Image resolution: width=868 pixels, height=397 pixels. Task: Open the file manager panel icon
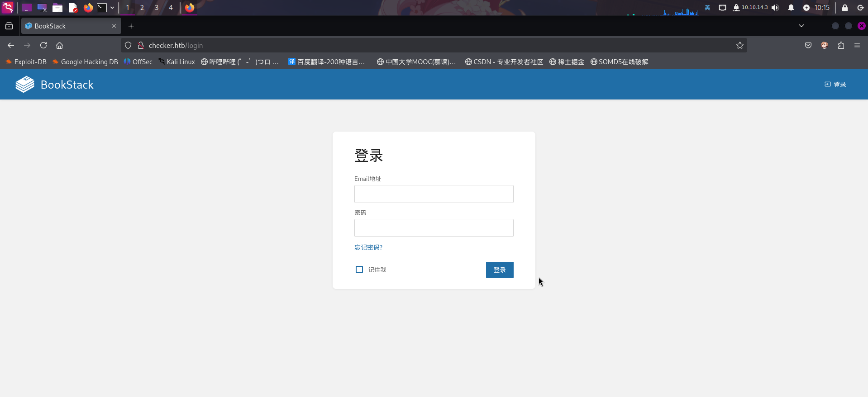pos(57,8)
